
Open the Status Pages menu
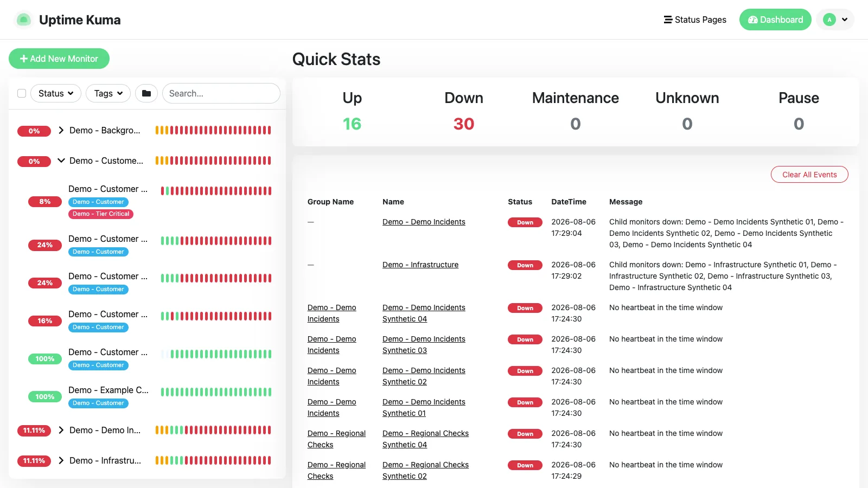coord(695,20)
